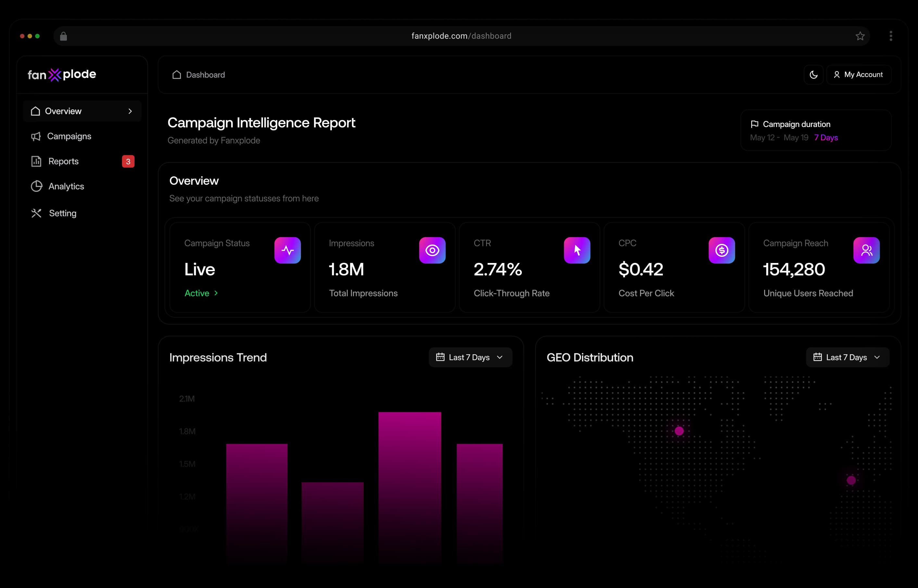Open Impressions Trend Last 7 Days dropdown
The width and height of the screenshot is (918, 588).
click(471, 357)
